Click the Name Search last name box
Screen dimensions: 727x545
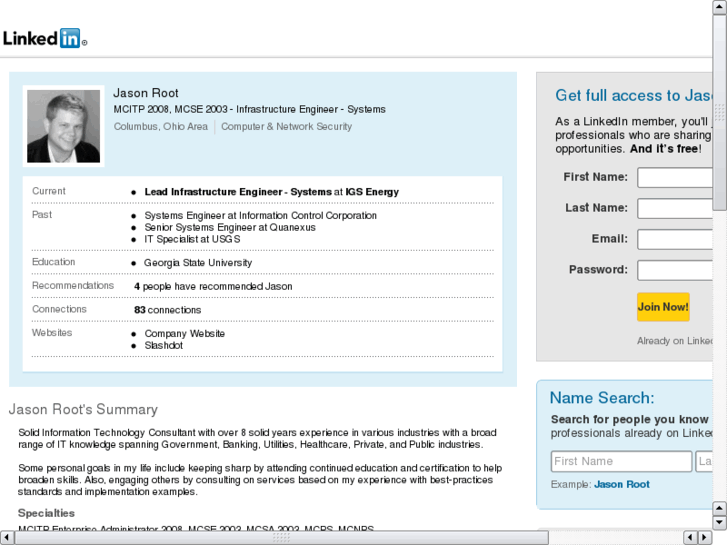[x=704, y=461]
